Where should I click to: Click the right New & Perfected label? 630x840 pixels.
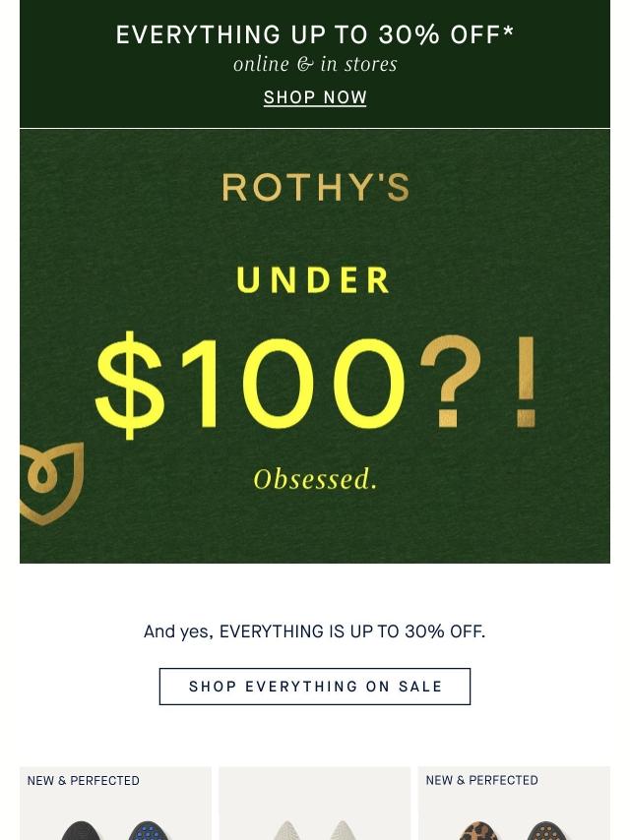point(482,781)
